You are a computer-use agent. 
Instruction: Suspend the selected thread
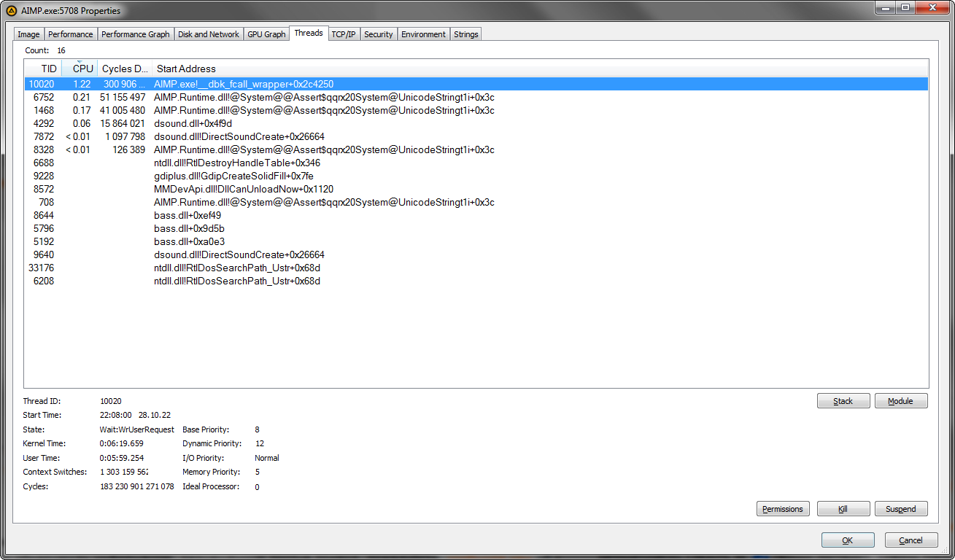(901, 509)
